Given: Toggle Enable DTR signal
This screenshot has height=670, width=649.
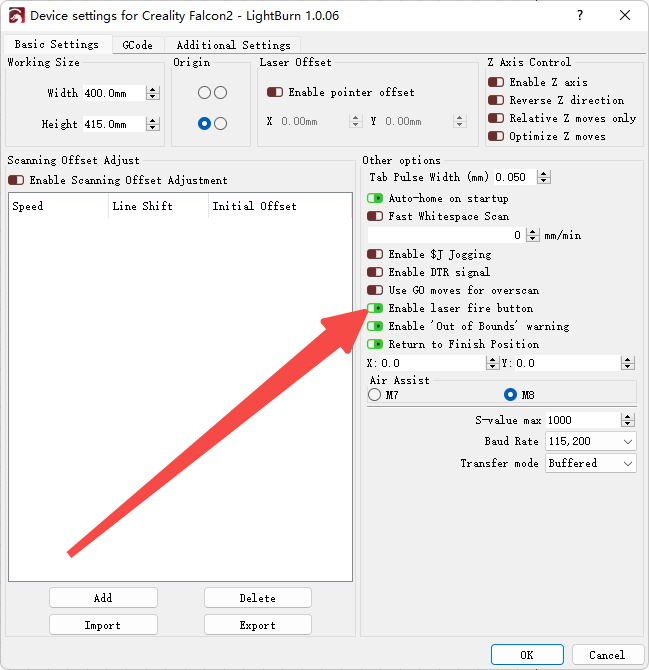Looking at the screenshot, I should [375, 272].
